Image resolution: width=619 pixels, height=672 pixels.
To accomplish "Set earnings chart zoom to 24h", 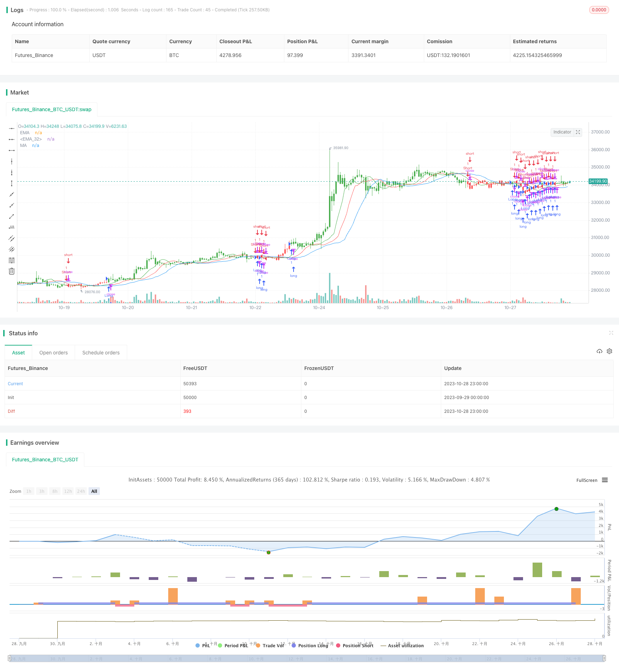I will (81, 491).
